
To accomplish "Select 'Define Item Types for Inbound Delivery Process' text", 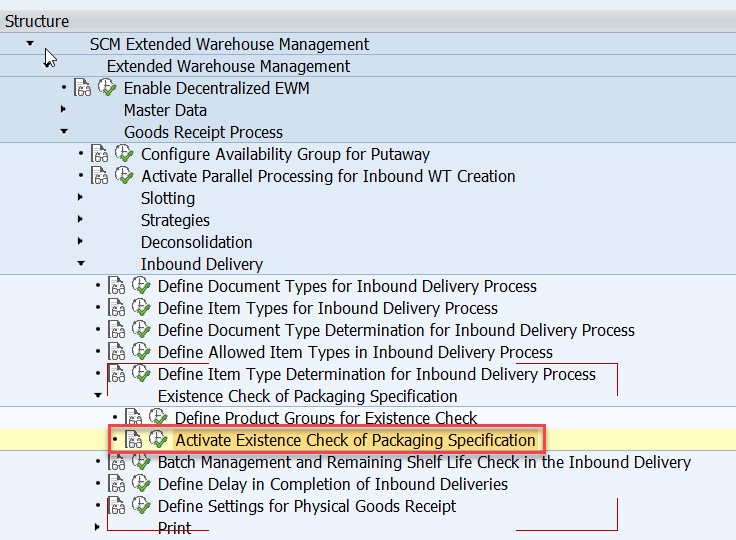I will [328, 309].
